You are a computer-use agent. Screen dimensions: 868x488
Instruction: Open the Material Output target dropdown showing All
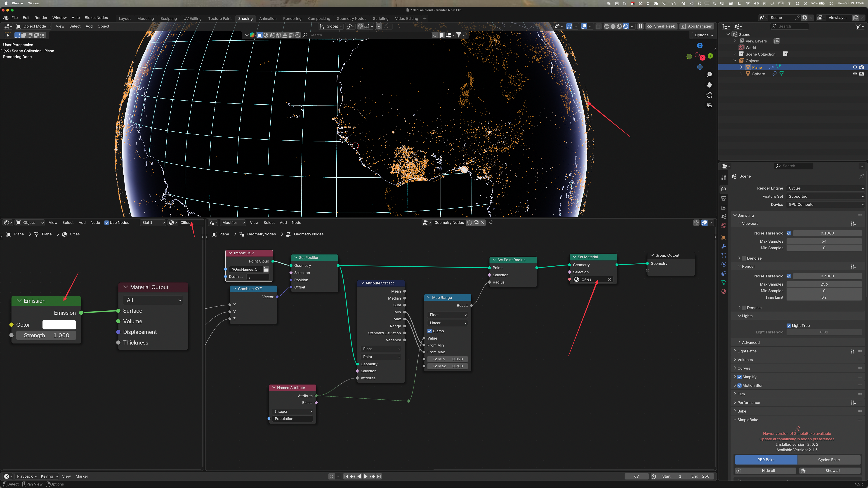click(x=153, y=300)
